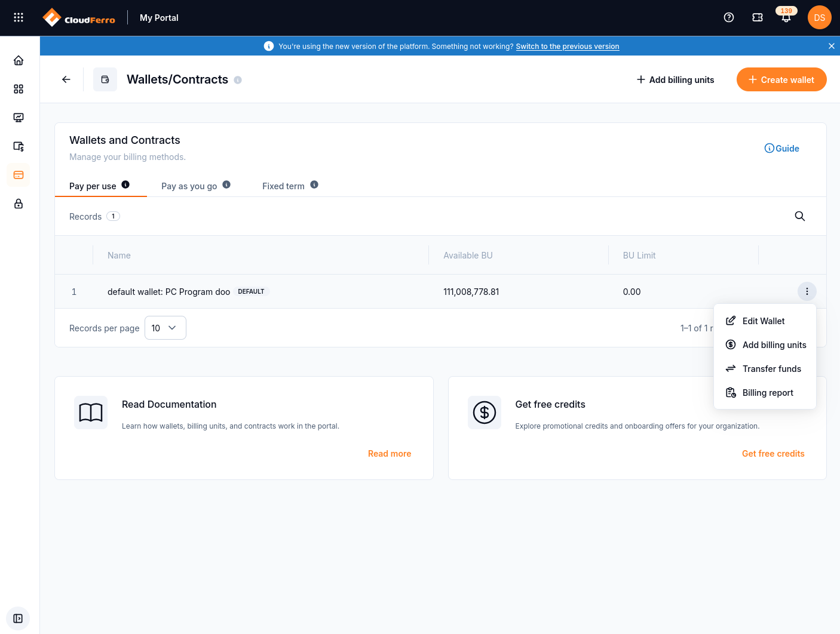The width and height of the screenshot is (840, 634).
Task: Open notifications bell with 139 badge
Action: click(x=786, y=17)
